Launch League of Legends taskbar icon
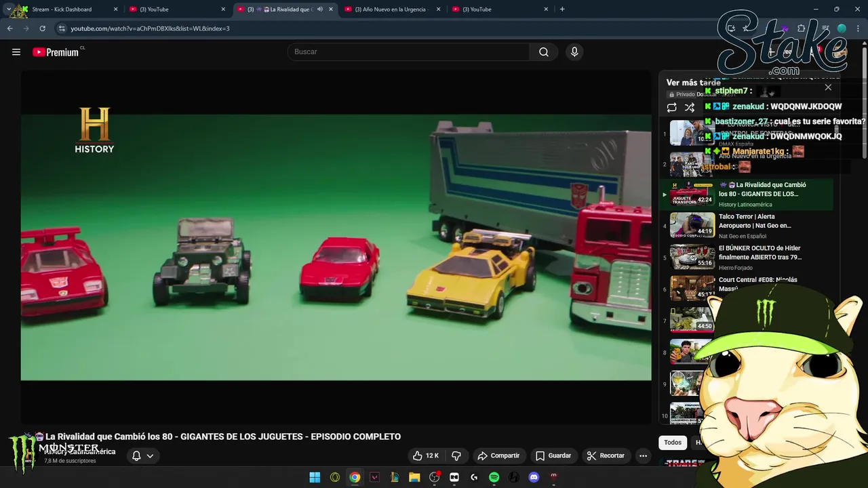 [x=394, y=477]
